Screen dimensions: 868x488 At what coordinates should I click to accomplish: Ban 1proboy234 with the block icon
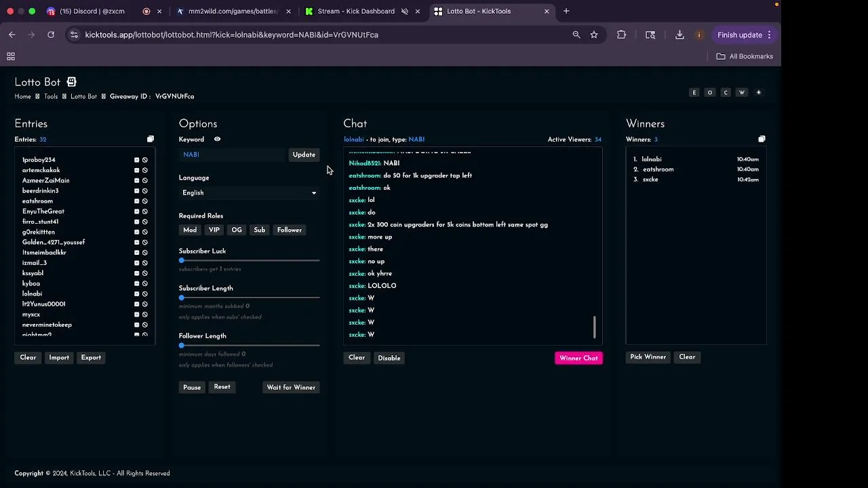coord(144,160)
